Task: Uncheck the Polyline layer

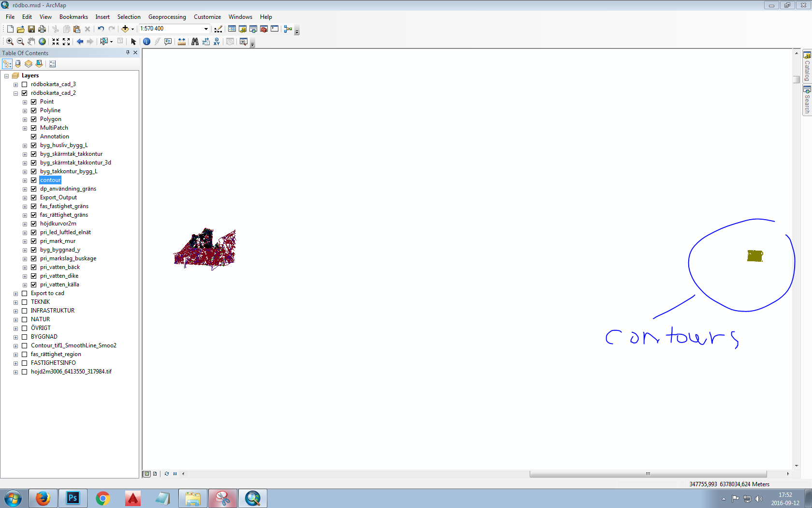Action: [34, 111]
